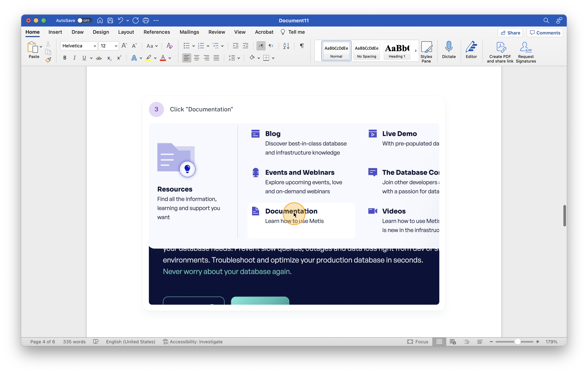Open the References tab
The width and height of the screenshot is (588, 374).
[157, 32]
